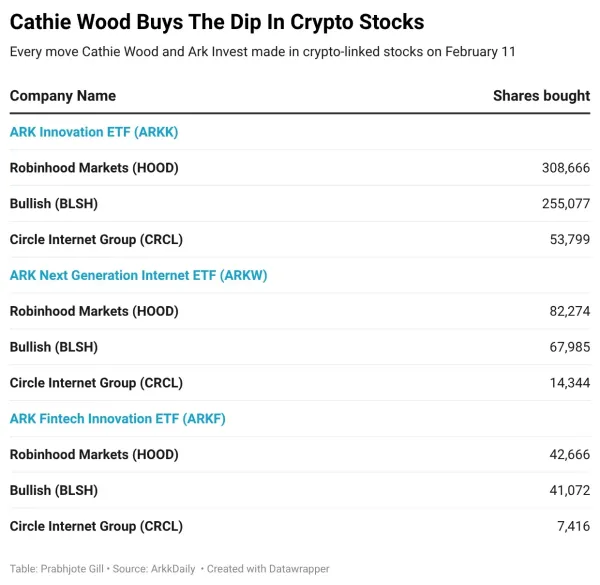Click the 308,666 shares value
The width and height of the screenshot is (600, 585).
coord(565,168)
